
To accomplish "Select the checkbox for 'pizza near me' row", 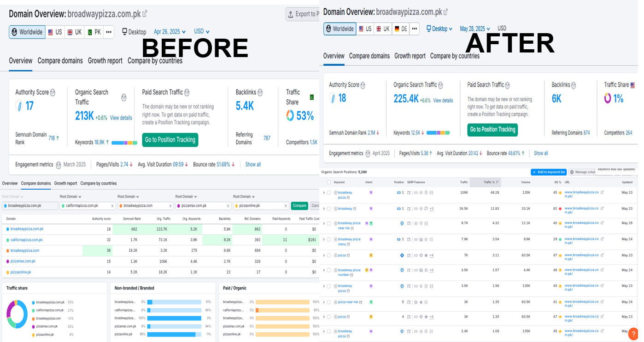I will click(x=329, y=302).
